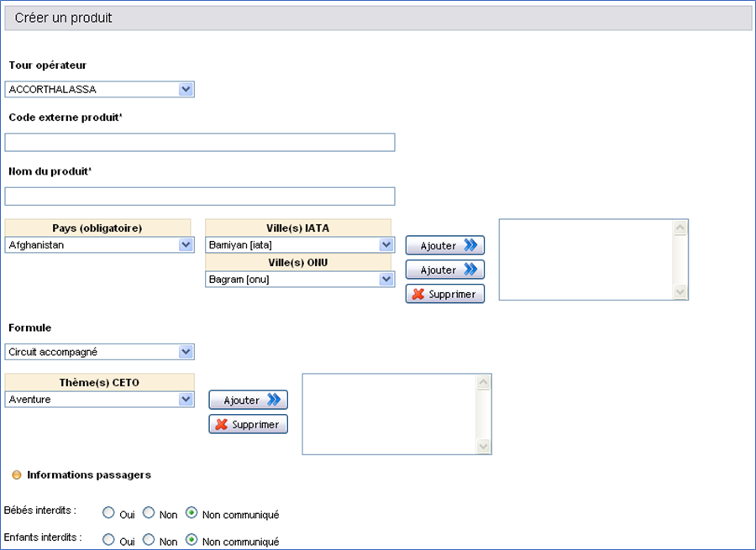
Task: Click the Code externe produit input field
Action: (200, 142)
